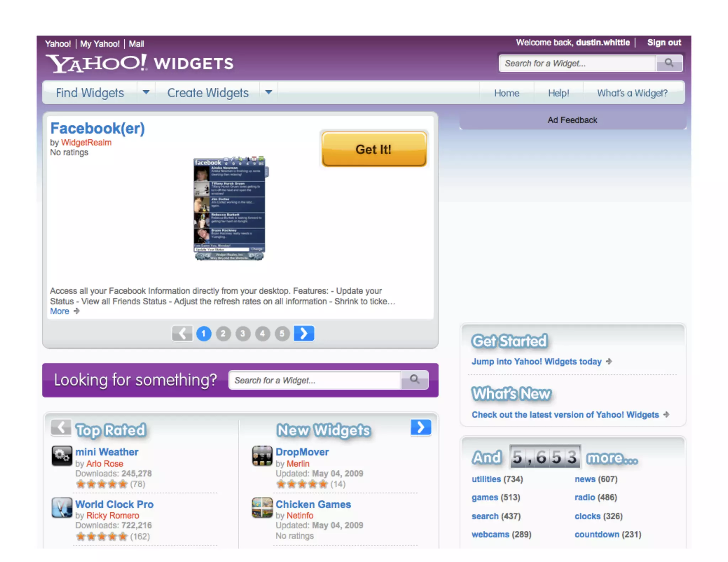Click arrow after Jump into Yahoo! Widgets today
Viewport: 728px width, 562px height.
609,361
